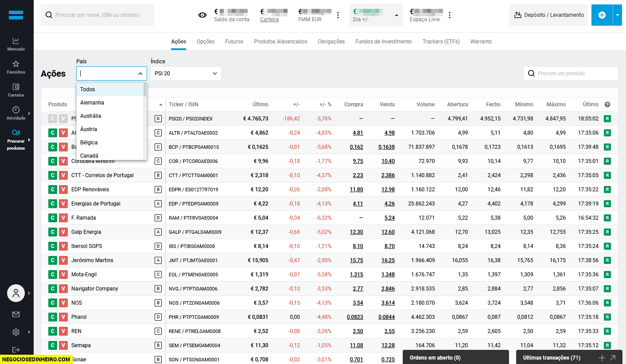
Task: Open the three-dot menu beside FMM EUR
Action: (338, 15)
